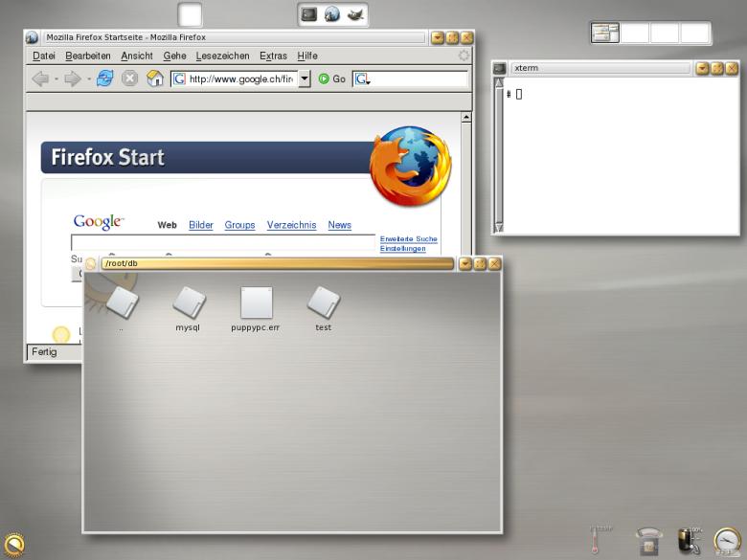Open the Lesezeichen menu
Image resolution: width=747 pixels, height=560 pixels.
click(222, 56)
